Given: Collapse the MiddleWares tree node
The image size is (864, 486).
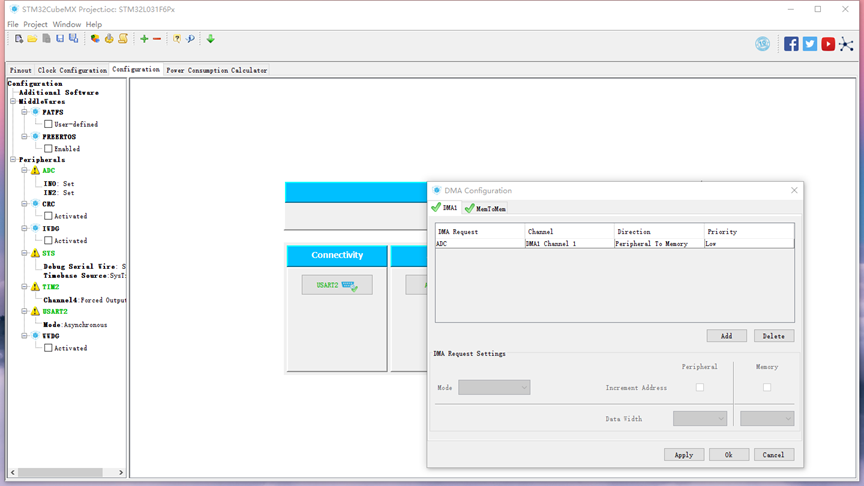Looking at the screenshot, I should tap(13, 101).
